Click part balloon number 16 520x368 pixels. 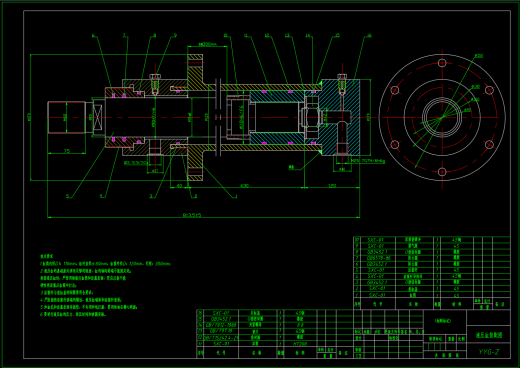tap(369, 35)
